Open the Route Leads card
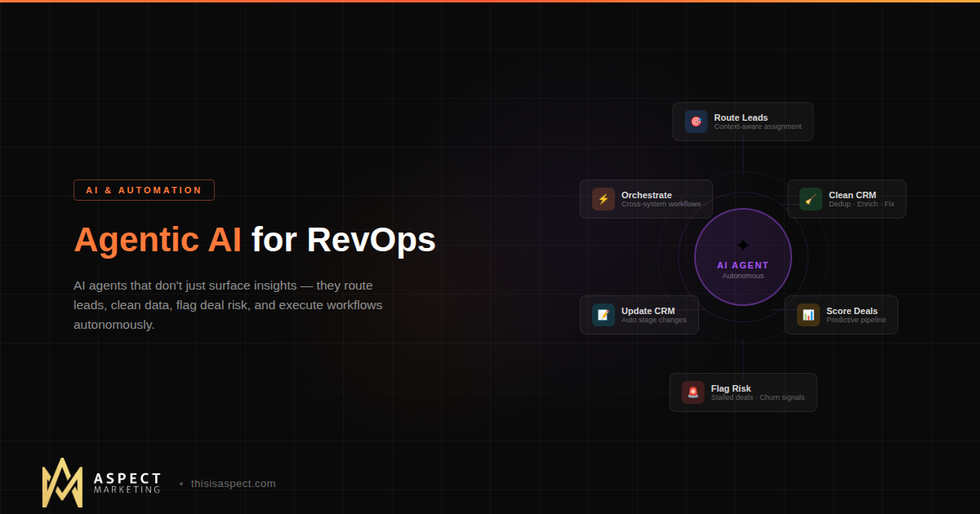This screenshot has height=514, width=980. click(742, 121)
